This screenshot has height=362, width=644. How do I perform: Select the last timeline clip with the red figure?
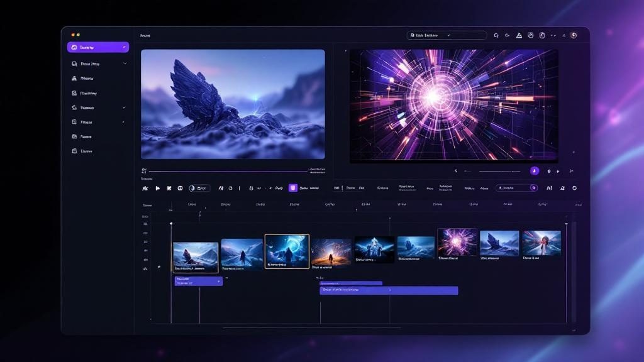click(x=541, y=244)
